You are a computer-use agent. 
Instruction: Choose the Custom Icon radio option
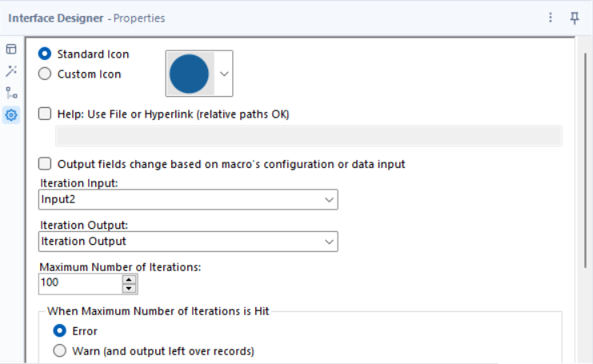tap(46, 74)
